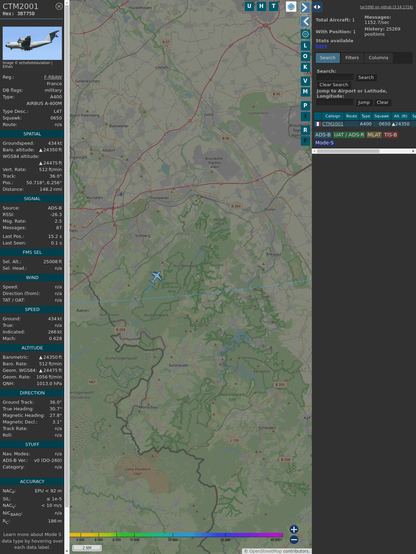This screenshot has height=554, width=416.
Task: Click the altitude color scale bar
Action: point(176,535)
